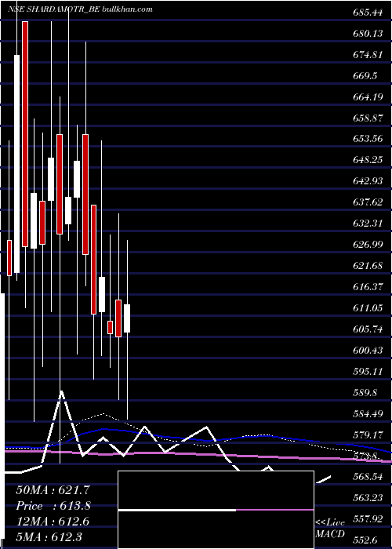This screenshot has height=549, width=392.
Task: Click the 600.43 price axis label
Action: (368, 350)
